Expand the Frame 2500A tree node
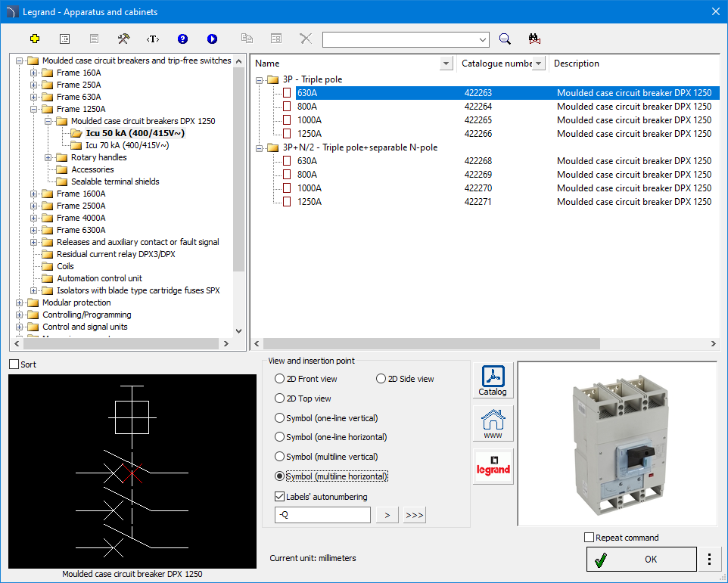This screenshot has width=728, height=583. (33, 206)
